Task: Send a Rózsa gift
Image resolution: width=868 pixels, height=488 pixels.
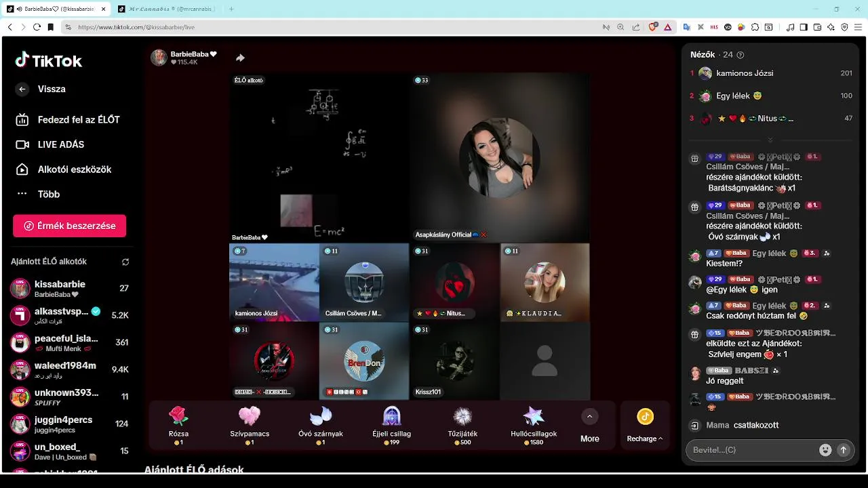Action: click(x=178, y=425)
